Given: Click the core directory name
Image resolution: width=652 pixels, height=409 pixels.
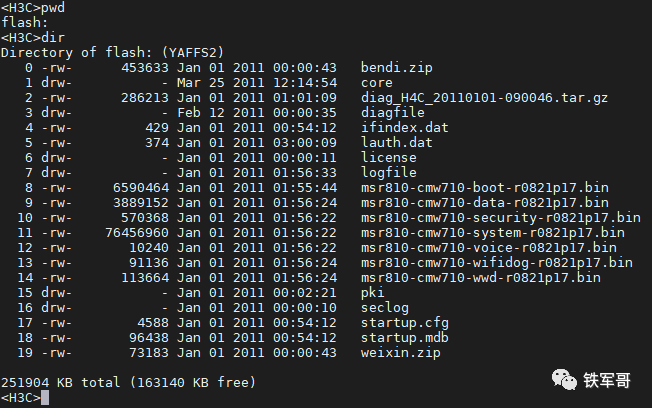Looking at the screenshot, I should tap(378, 82).
